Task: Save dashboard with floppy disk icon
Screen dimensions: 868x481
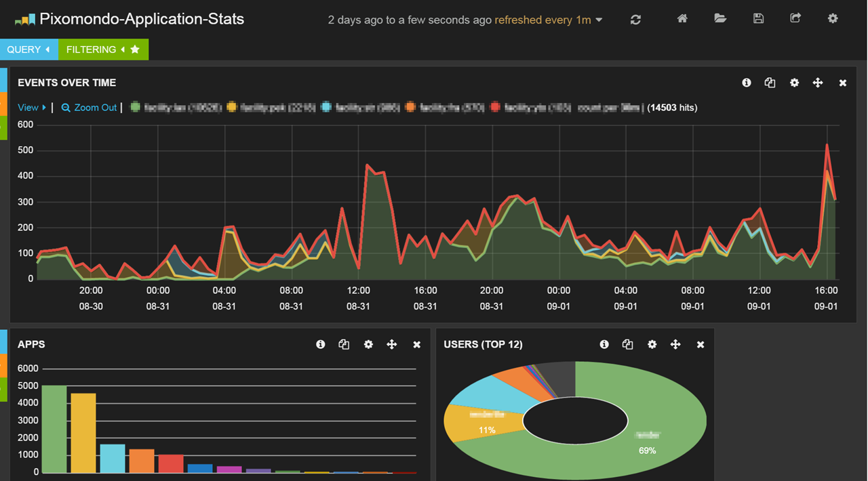Action: coord(758,19)
